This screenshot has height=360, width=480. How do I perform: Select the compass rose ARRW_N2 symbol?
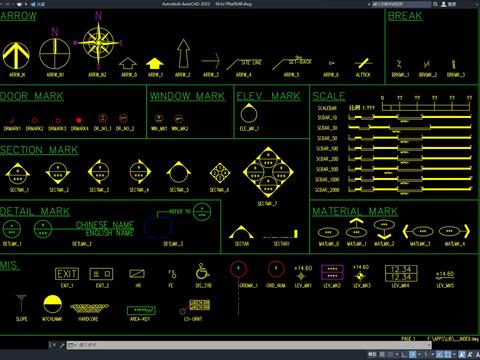pos(98,43)
